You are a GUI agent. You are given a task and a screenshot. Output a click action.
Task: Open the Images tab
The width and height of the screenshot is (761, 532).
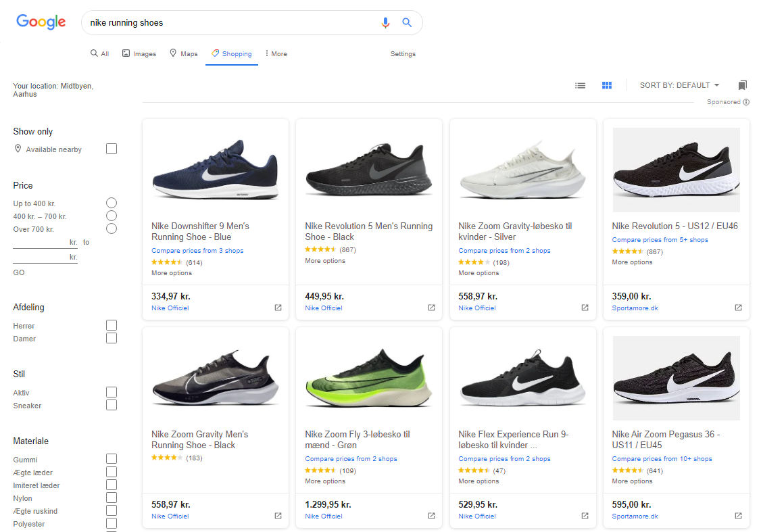point(139,53)
